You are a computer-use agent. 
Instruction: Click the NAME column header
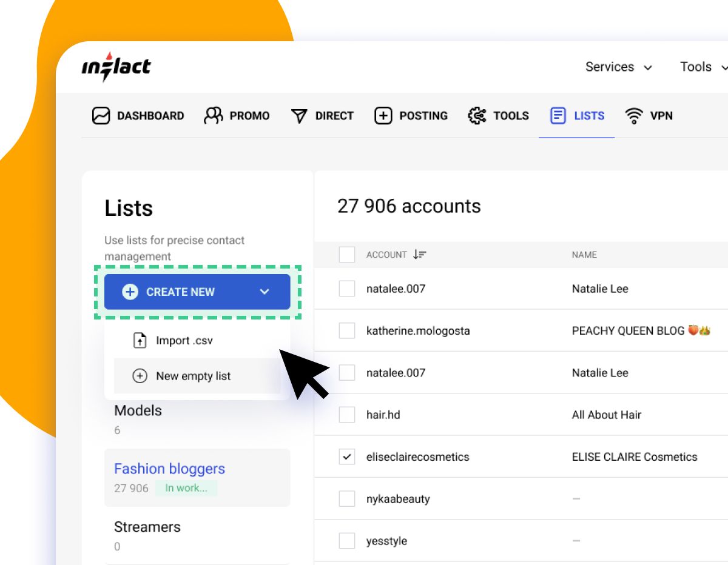click(x=584, y=255)
